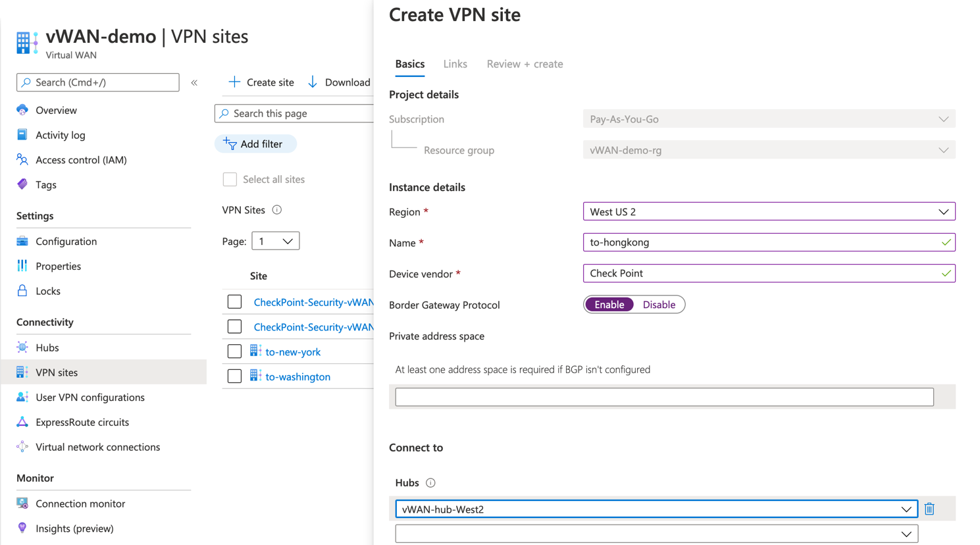Click the Hubs network icon
Image resolution: width=980 pixels, height=545 pixels.
coord(22,348)
